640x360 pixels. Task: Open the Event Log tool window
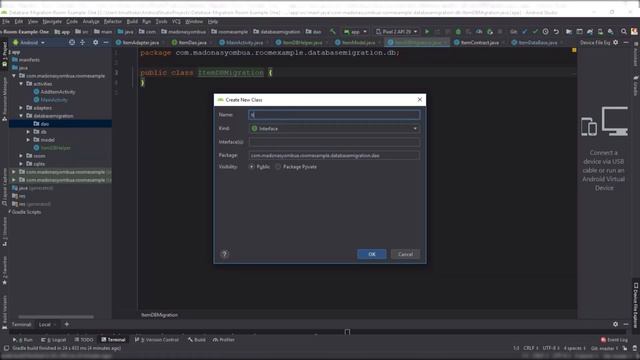614,340
